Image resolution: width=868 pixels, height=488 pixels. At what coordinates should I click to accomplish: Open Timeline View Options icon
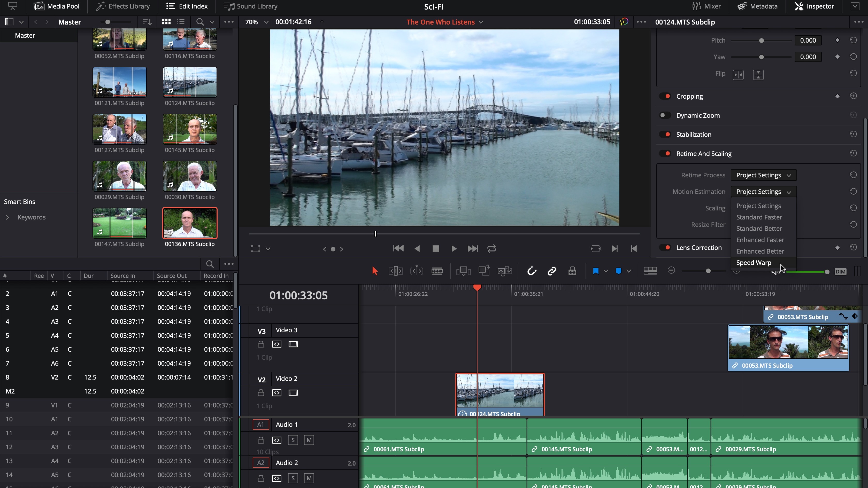[x=650, y=271]
